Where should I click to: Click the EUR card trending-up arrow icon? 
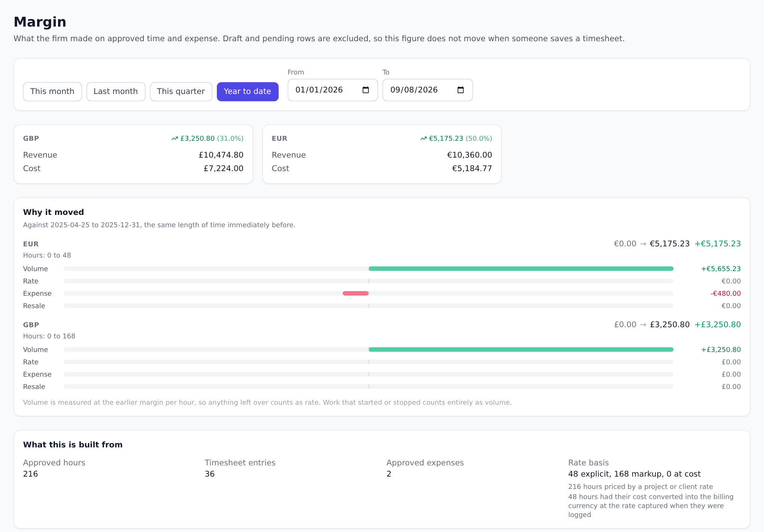(423, 139)
